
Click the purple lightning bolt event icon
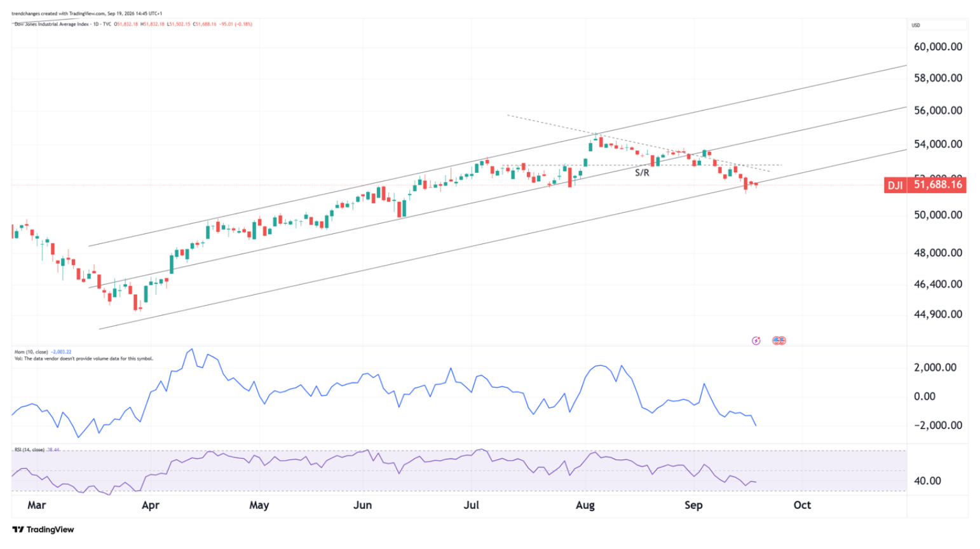pos(756,341)
